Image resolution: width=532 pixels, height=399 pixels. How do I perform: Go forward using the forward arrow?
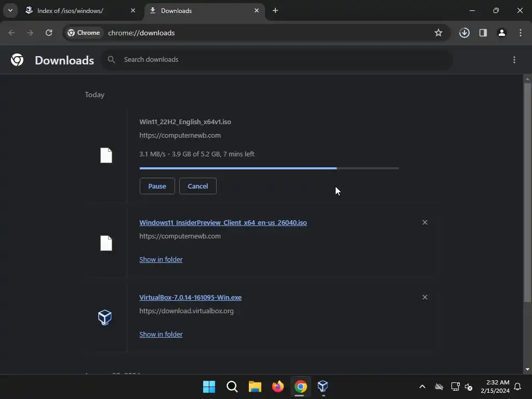pyautogui.click(x=30, y=33)
